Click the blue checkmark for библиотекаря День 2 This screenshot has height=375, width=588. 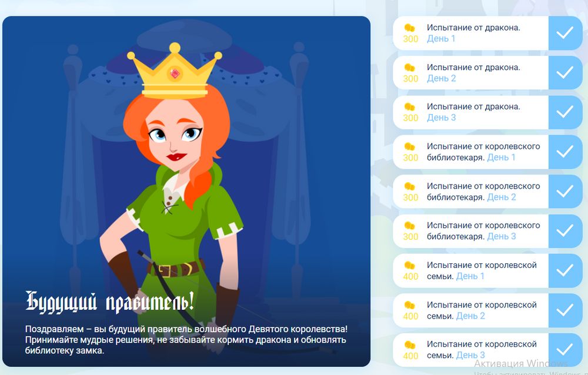(x=566, y=191)
